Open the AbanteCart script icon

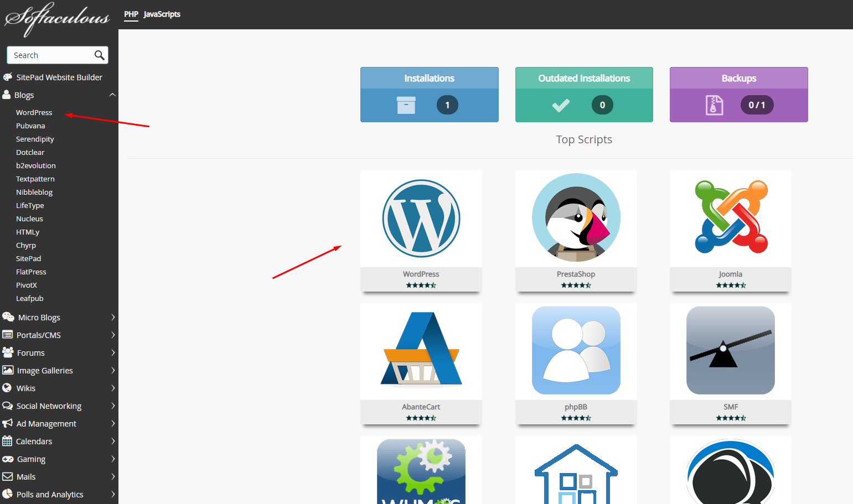coord(421,350)
